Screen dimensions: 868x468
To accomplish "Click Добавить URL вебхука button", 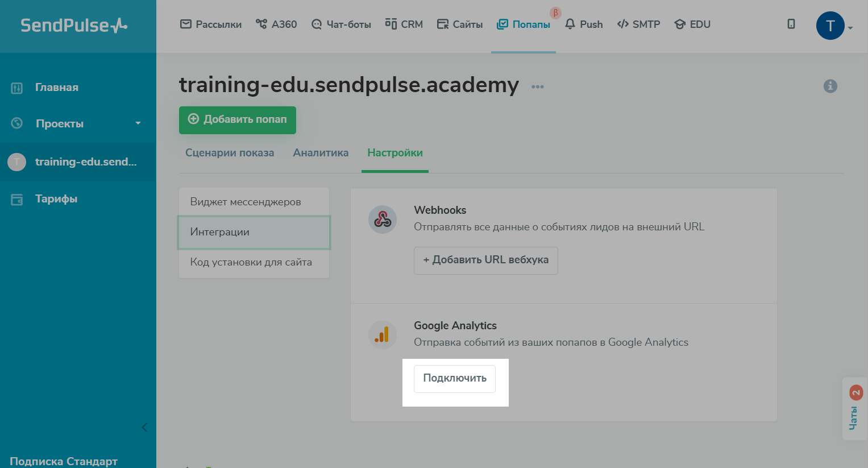I will coord(486,260).
